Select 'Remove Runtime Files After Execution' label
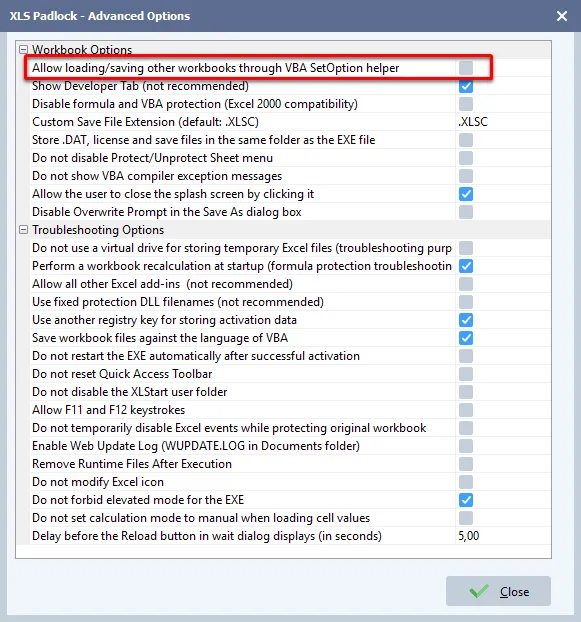The width and height of the screenshot is (581, 622). [x=132, y=464]
